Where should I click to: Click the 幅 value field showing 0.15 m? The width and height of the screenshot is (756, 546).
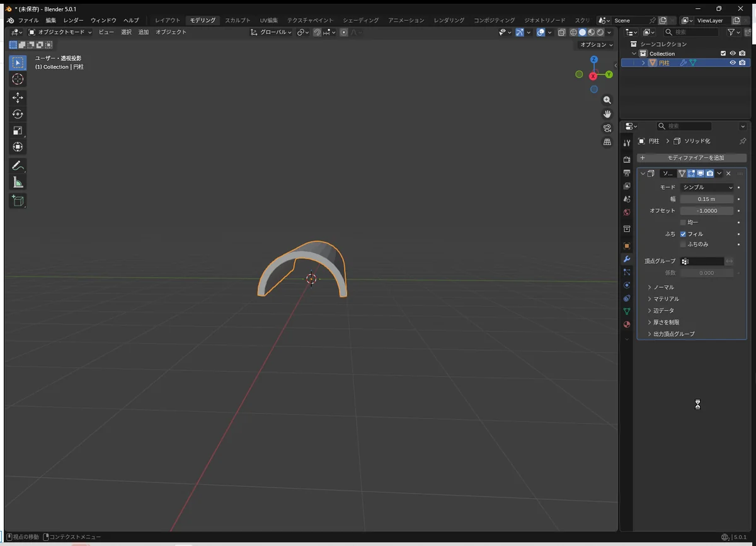click(x=707, y=199)
